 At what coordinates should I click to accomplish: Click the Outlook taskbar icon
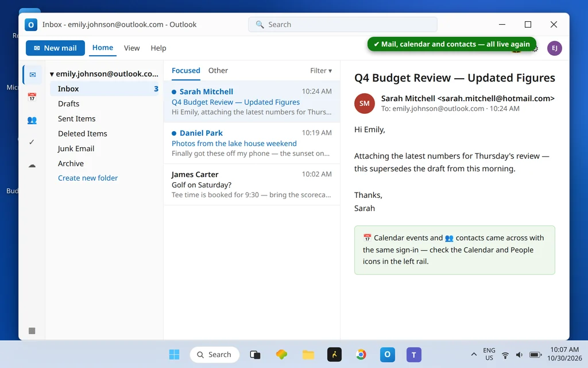pyautogui.click(x=388, y=354)
